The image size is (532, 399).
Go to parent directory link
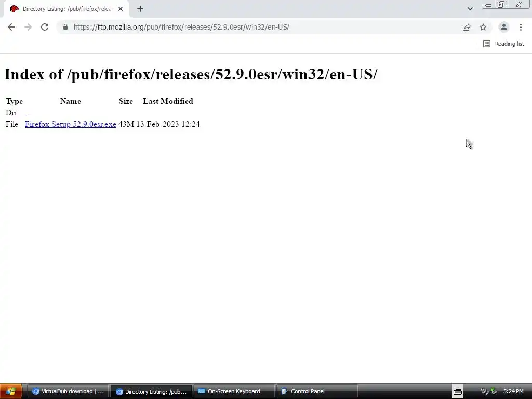pos(27,113)
